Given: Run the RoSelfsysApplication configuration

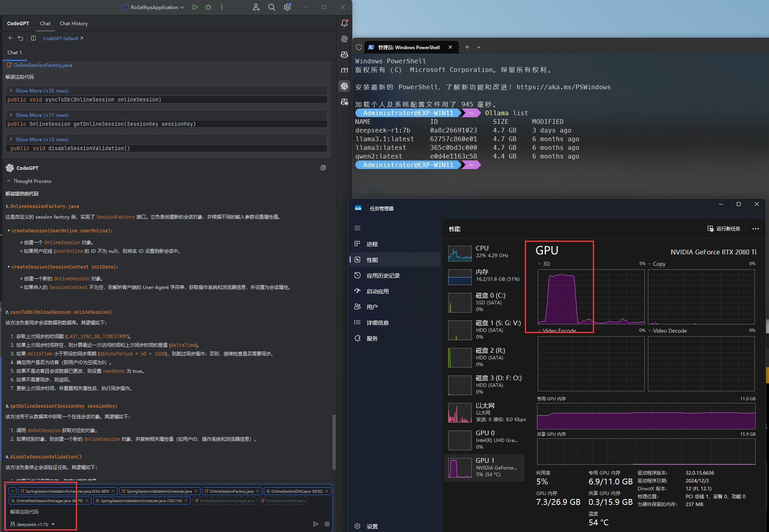Looking at the screenshot, I should point(195,7).
